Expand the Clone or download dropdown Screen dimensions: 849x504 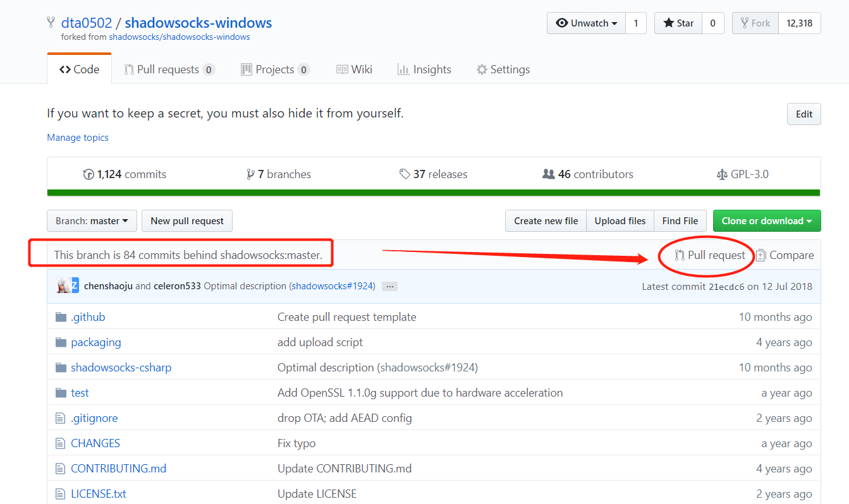pos(767,220)
